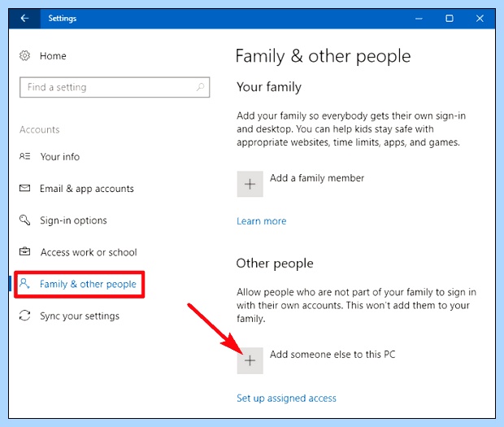
Task: Minimize the Settings window
Action: [419, 19]
